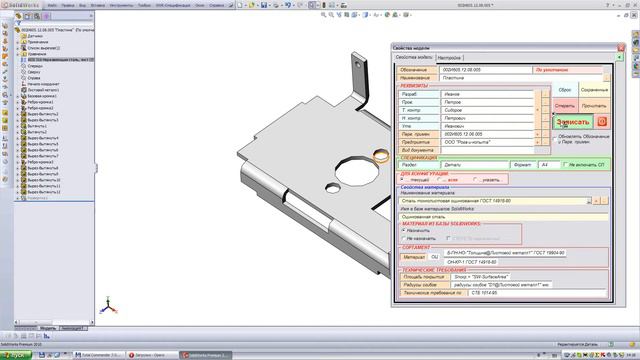This screenshot has height=360, width=640.
Task: Click the red icon button beside Записать
Action: pyautogui.click(x=602, y=122)
